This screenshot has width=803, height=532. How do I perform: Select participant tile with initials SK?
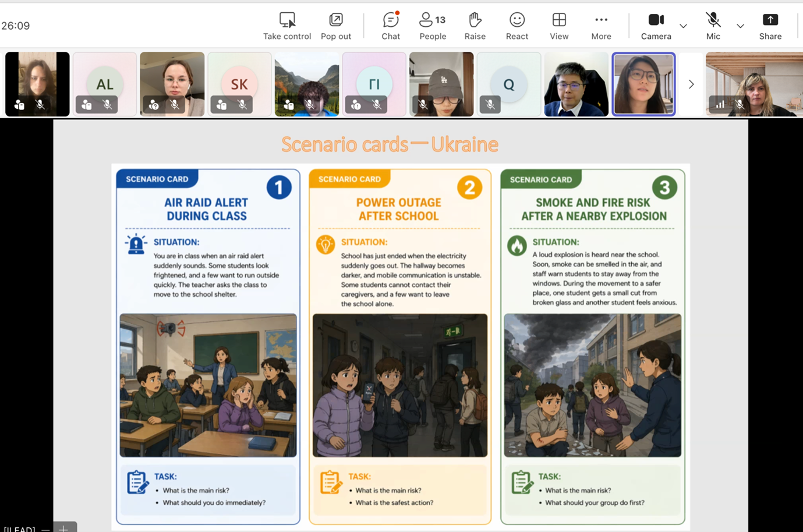[x=239, y=84]
